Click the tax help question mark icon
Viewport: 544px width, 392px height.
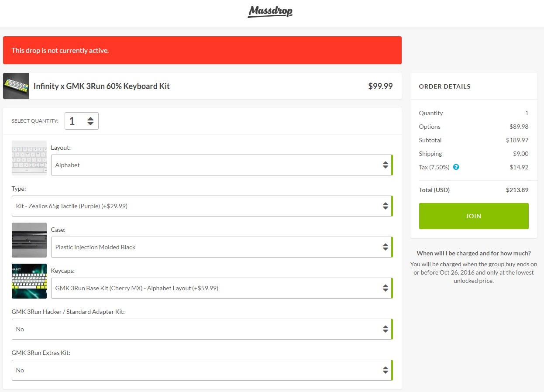[456, 167]
